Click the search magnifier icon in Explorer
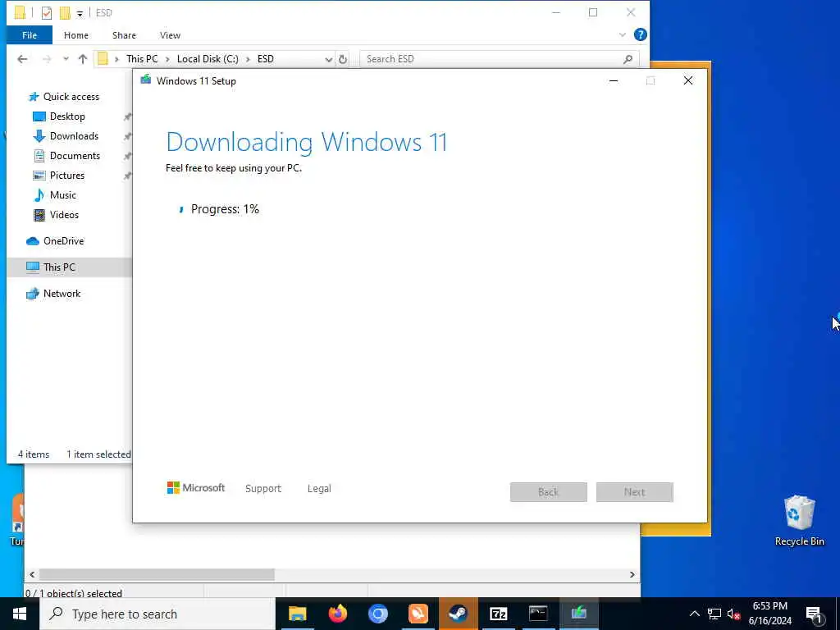This screenshot has height=630, width=840. click(x=628, y=59)
